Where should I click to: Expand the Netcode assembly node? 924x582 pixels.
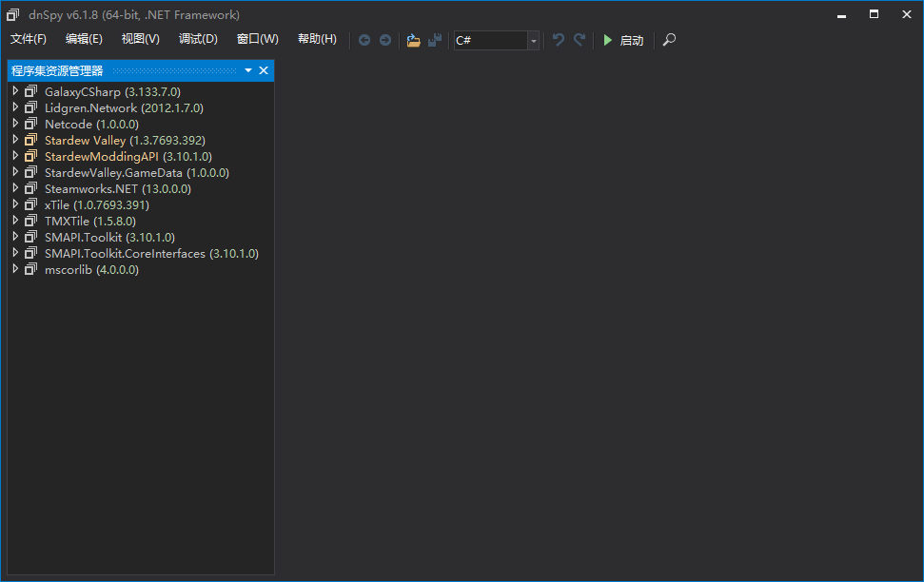[15, 124]
